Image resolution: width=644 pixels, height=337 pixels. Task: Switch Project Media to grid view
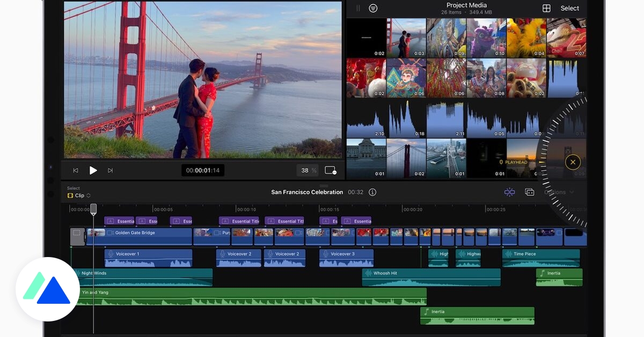point(546,8)
